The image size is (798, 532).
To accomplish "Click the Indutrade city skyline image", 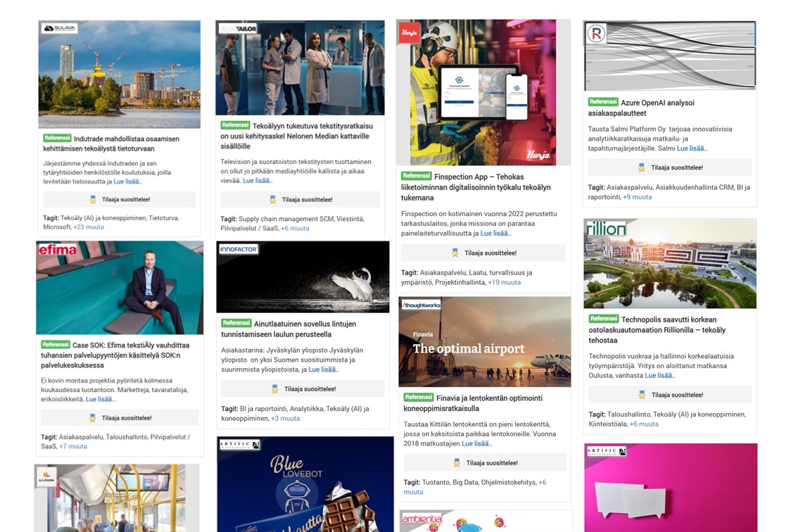I will (120, 75).
